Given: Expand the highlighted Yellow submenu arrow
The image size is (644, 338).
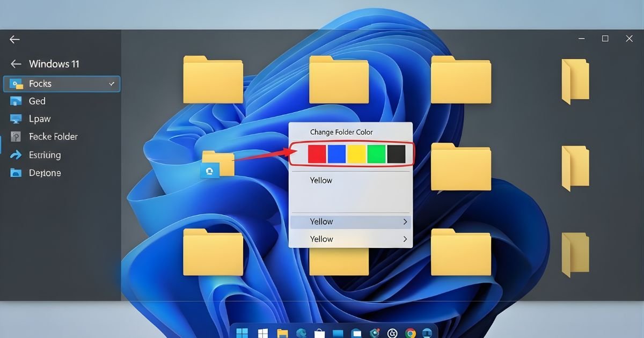Looking at the screenshot, I should pyautogui.click(x=405, y=222).
